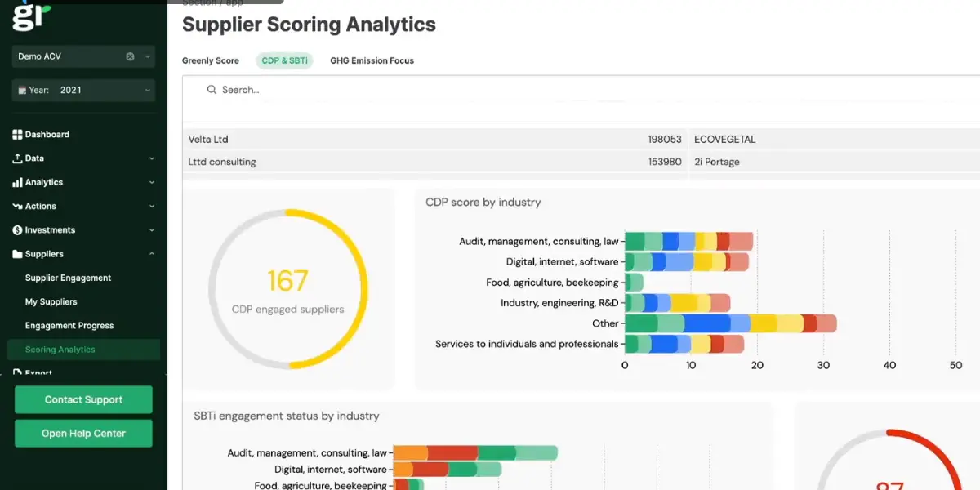
Task: Click the calendar icon beside Year
Action: pyautogui.click(x=22, y=91)
